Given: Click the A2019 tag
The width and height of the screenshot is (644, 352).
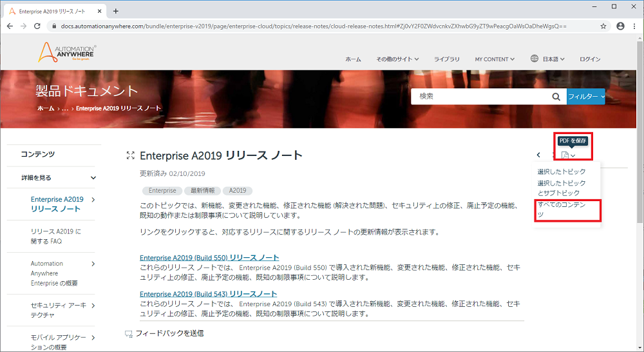Looking at the screenshot, I should [238, 191].
